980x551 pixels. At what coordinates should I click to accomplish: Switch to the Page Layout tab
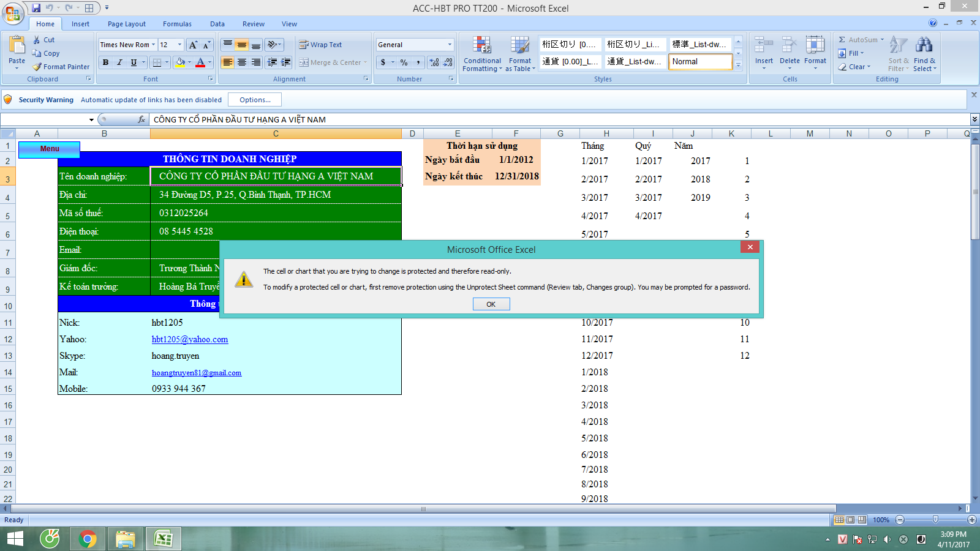click(x=126, y=24)
